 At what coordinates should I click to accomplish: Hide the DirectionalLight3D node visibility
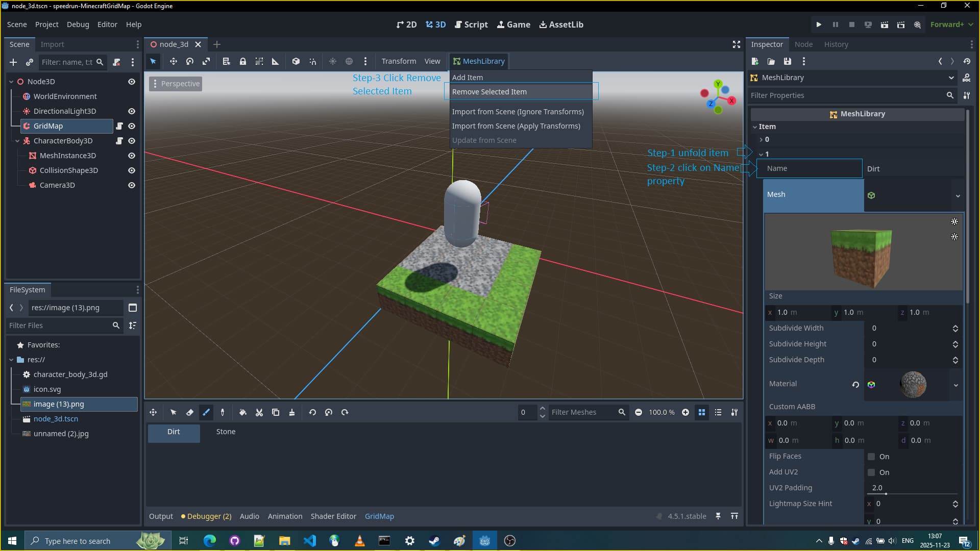click(x=132, y=111)
